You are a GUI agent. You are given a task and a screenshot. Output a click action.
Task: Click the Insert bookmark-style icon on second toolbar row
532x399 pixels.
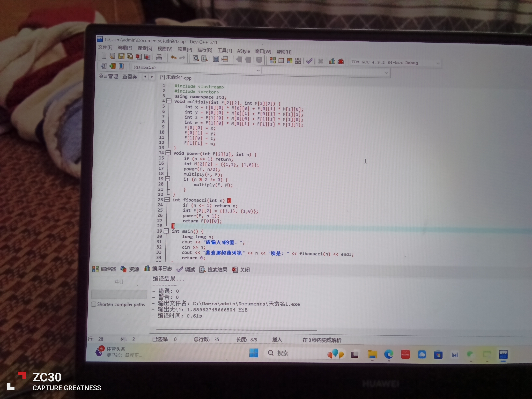pos(103,66)
